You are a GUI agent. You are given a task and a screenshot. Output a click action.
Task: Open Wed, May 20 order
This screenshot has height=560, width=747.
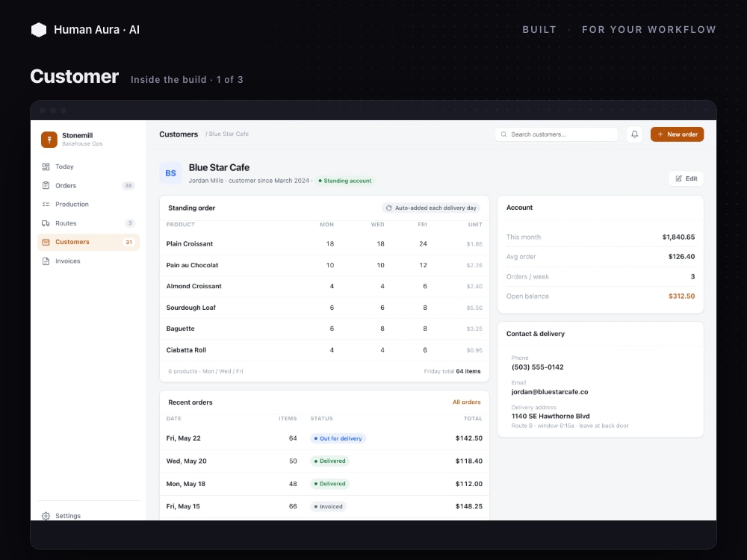click(324, 461)
